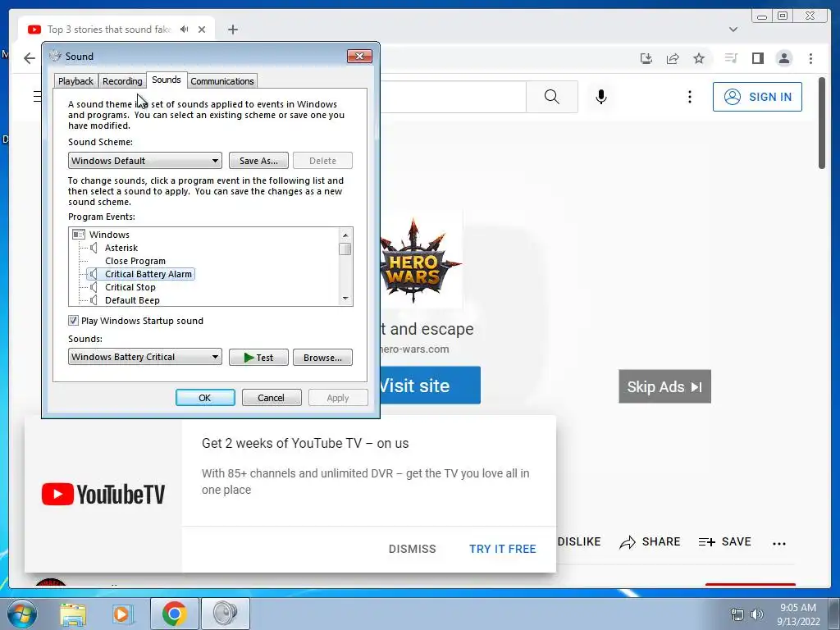Select the Sounds tab
This screenshot has width=840, height=630.
[x=167, y=80]
